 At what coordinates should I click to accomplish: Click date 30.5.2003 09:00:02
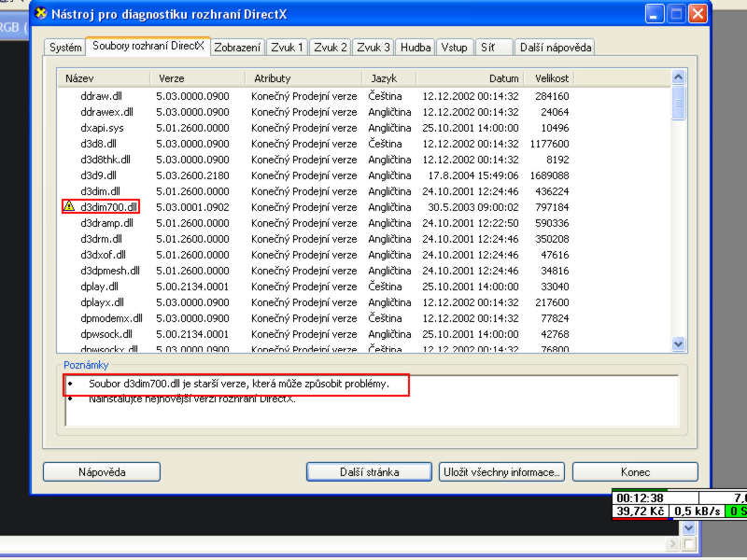473,207
